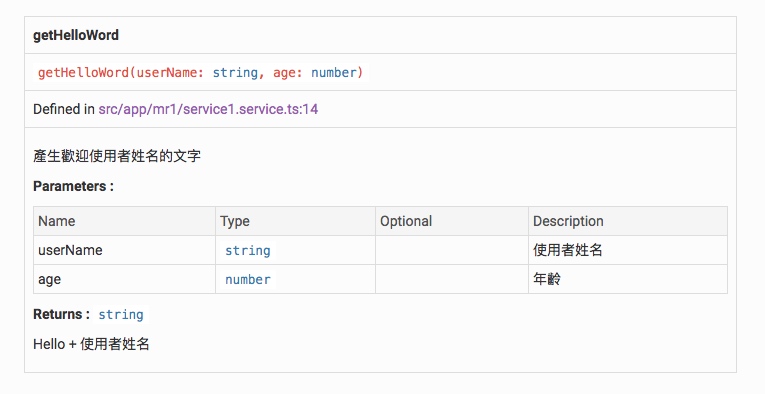Image resolution: width=765 pixels, height=394 pixels.
Task: Click the string type in the userName row
Action: (x=247, y=251)
